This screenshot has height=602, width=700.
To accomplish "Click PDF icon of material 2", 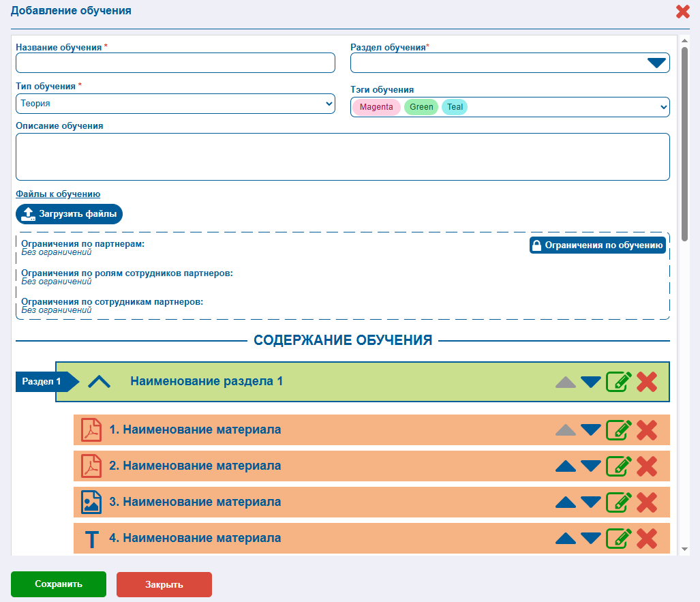I will (x=91, y=466).
